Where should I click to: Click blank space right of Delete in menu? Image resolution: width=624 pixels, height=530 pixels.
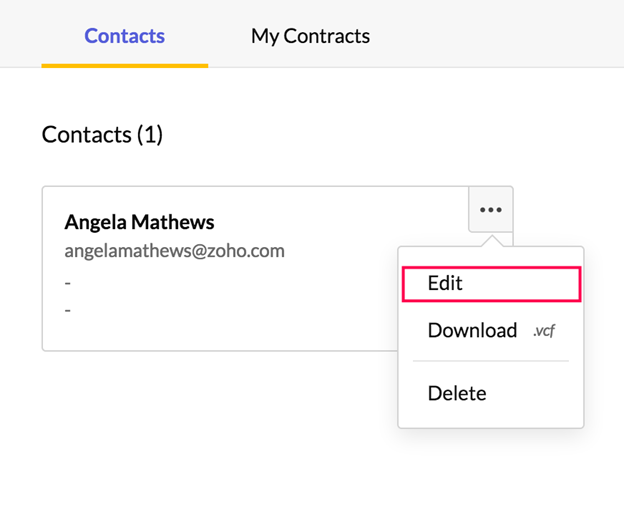[540, 393]
